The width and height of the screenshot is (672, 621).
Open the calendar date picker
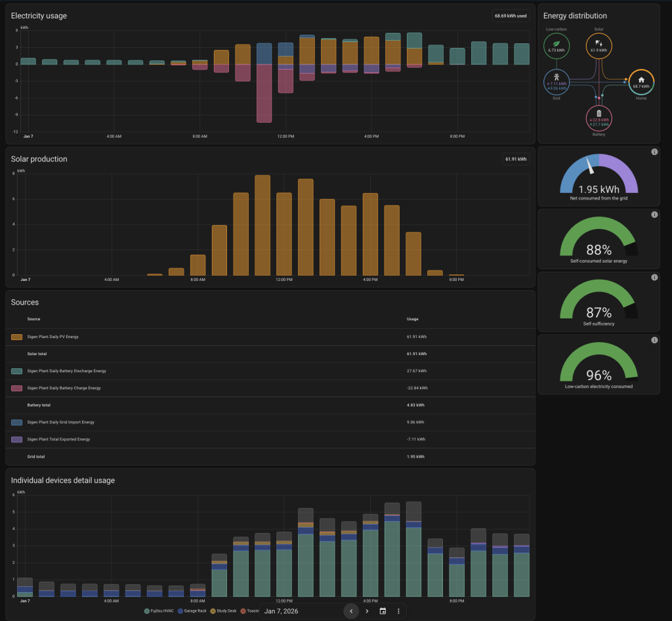(x=383, y=611)
